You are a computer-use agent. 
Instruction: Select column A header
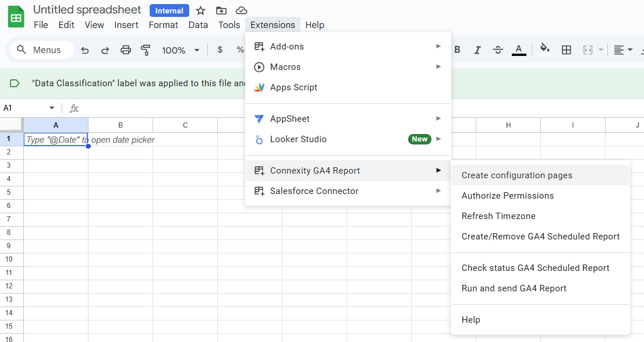tap(56, 125)
